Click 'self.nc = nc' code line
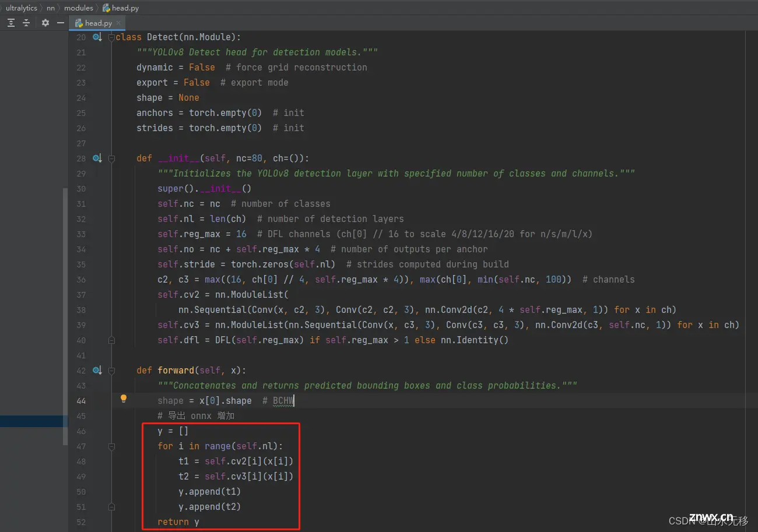758x532 pixels. (244, 204)
